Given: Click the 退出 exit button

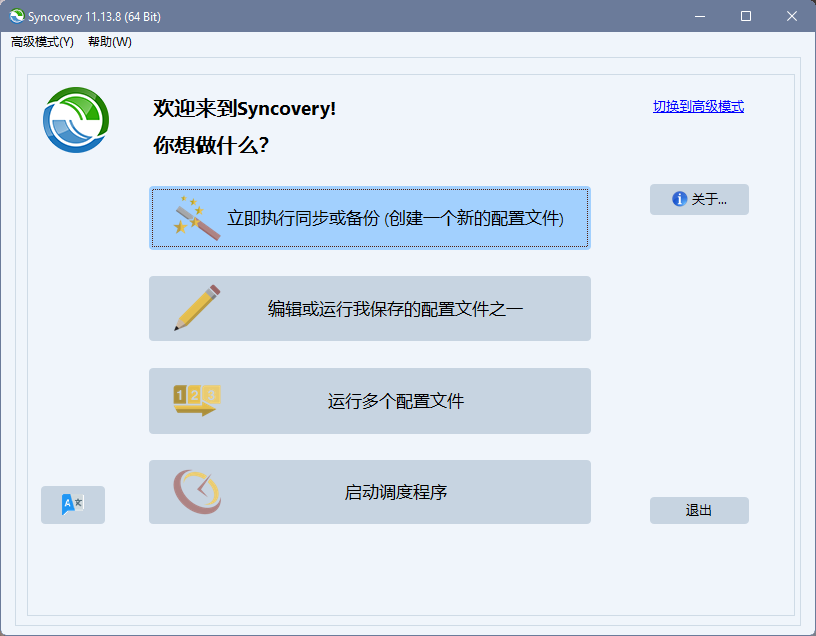Looking at the screenshot, I should pyautogui.click(x=699, y=510).
